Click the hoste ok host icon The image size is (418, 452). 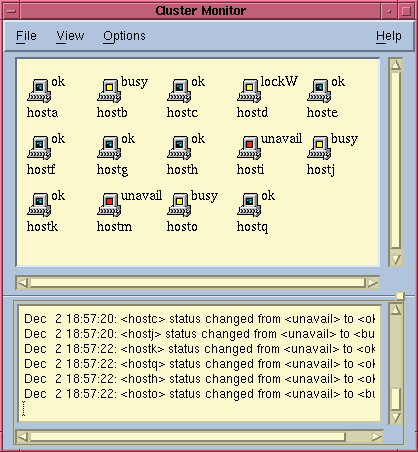tap(319, 91)
